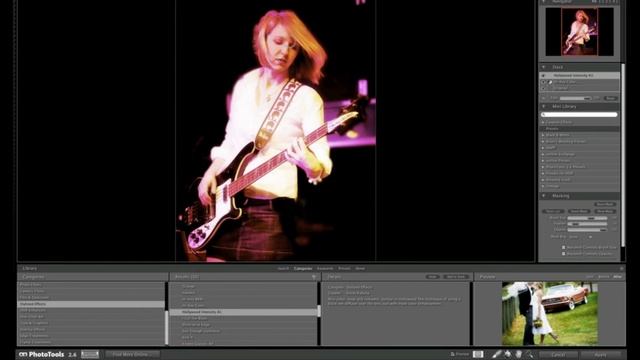Enable Wacom Controls Opacity checkbox
This screenshot has width=640, height=360.
coord(564,253)
